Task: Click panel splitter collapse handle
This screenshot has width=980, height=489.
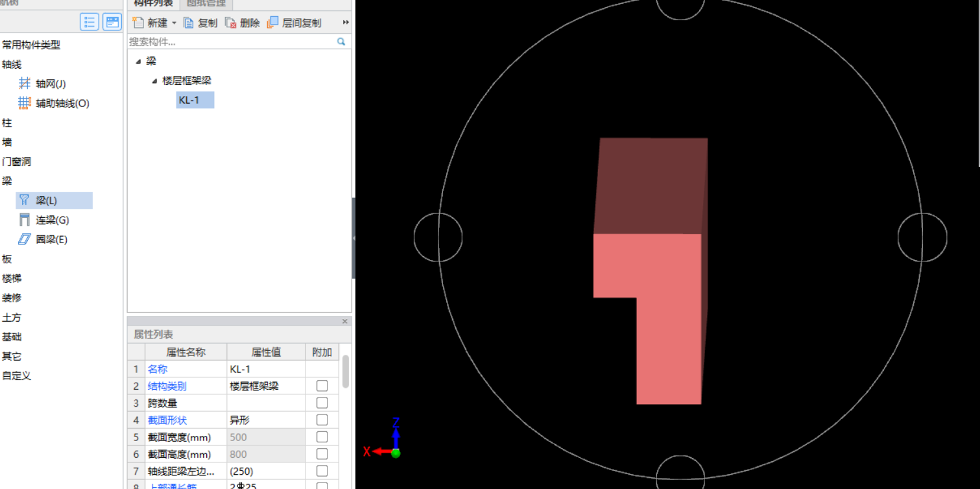Action: (x=353, y=238)
